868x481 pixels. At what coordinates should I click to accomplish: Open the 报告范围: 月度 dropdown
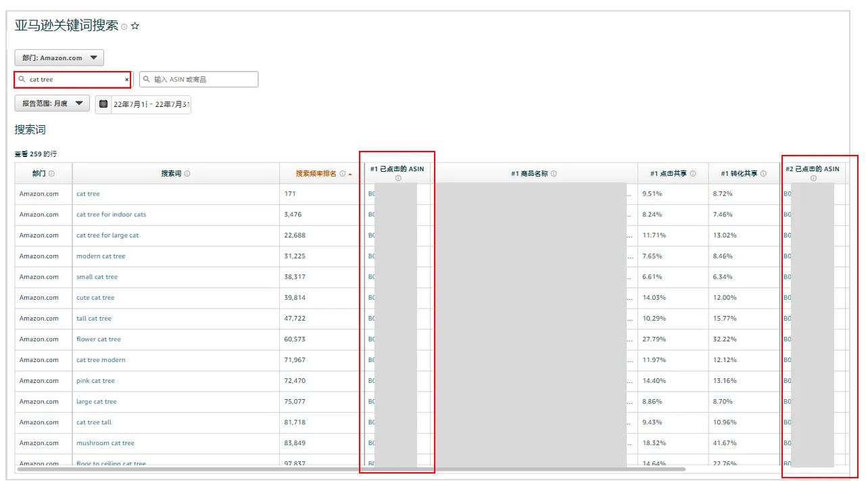click(52, 104)
